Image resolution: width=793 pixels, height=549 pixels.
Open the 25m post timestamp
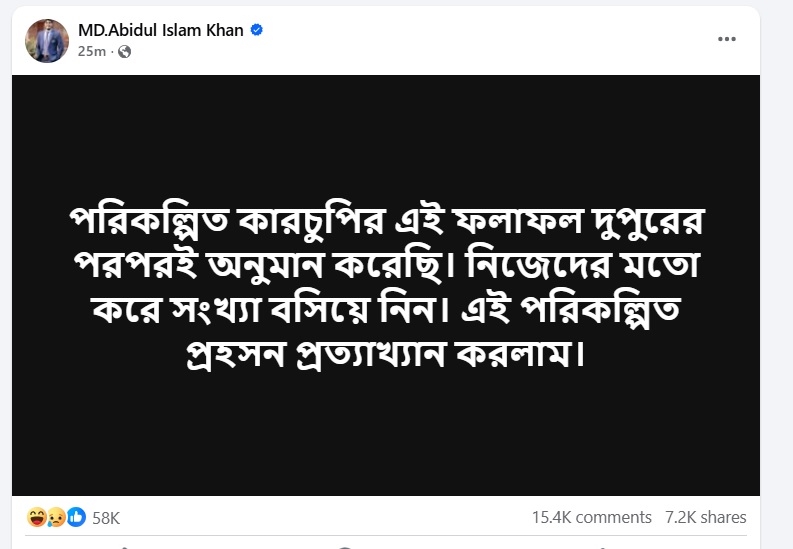tap(93, 51)
